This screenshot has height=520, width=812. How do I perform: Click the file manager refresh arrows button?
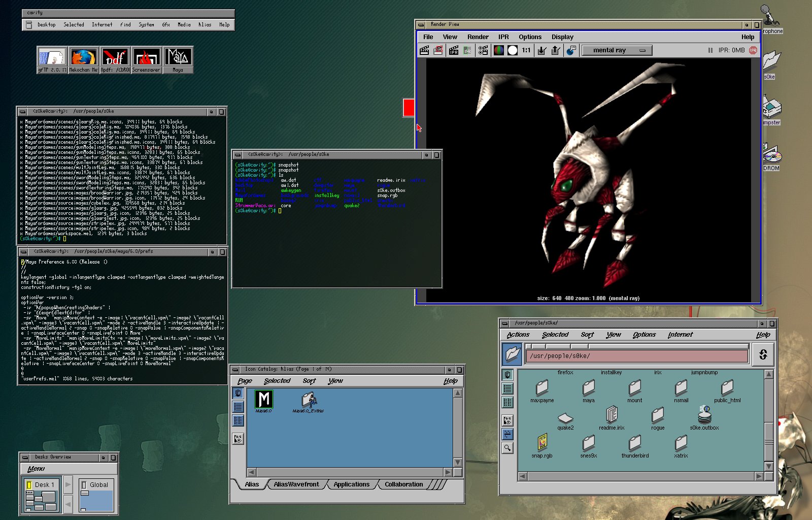[x=763, y=354]
